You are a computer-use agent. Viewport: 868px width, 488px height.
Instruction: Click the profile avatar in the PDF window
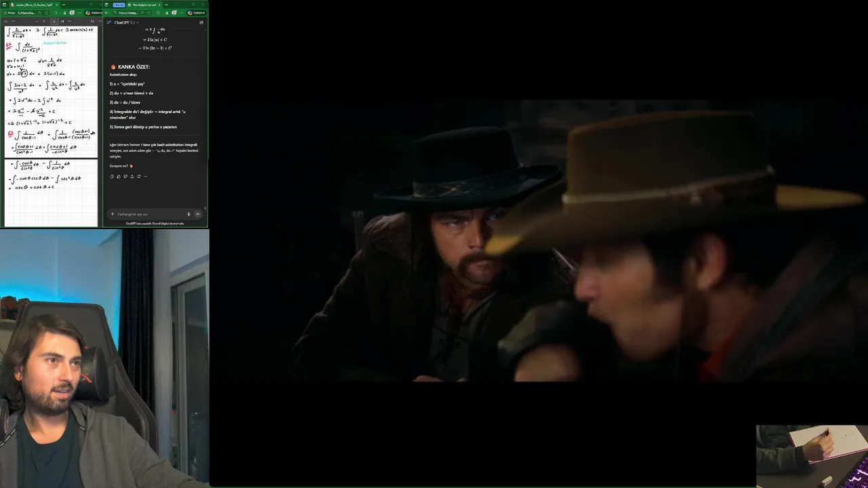(x=72, y=13)
